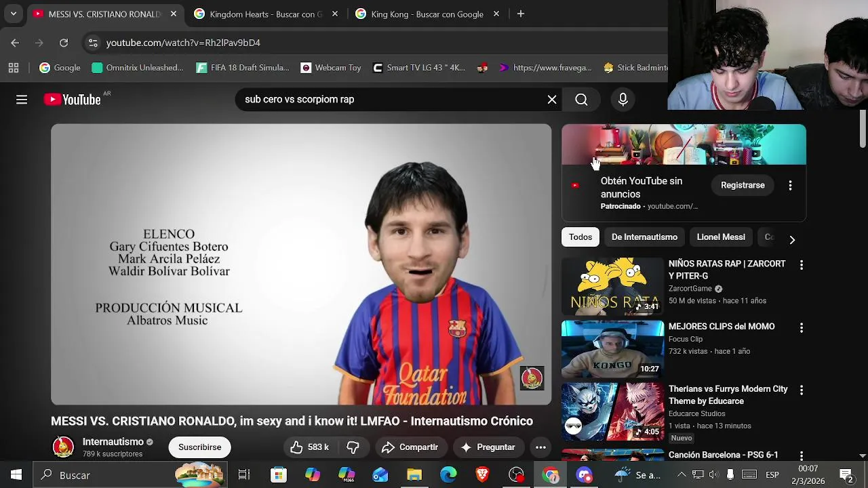Launch Brave browser from taskbar
Image resolution: width=868 pixels, height=488 pixels.
tap(482, 475)
